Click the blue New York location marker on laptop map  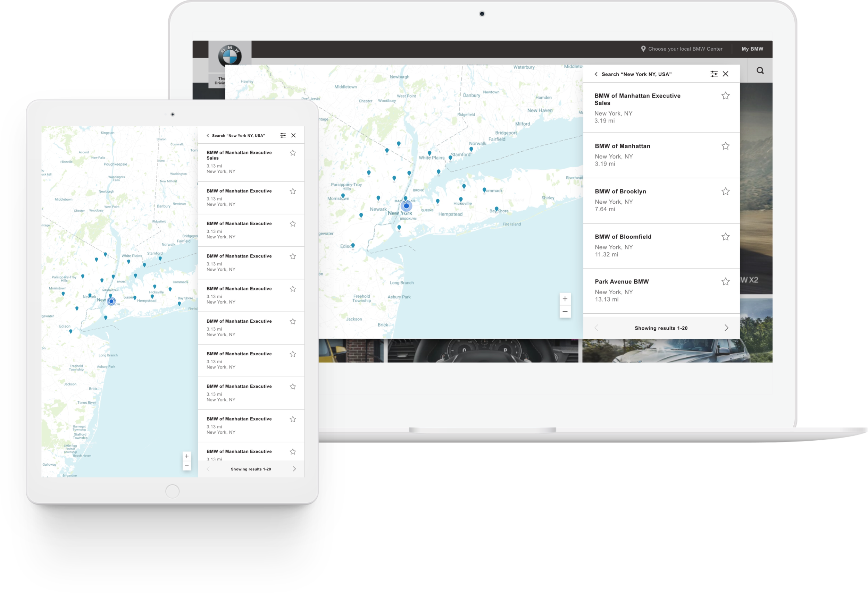pos(406,206)
